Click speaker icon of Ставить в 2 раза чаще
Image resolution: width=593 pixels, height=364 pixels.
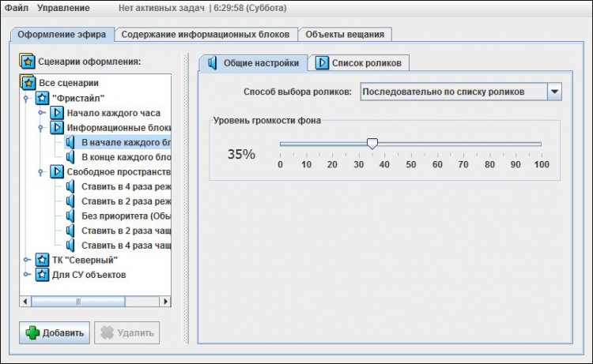70,231
